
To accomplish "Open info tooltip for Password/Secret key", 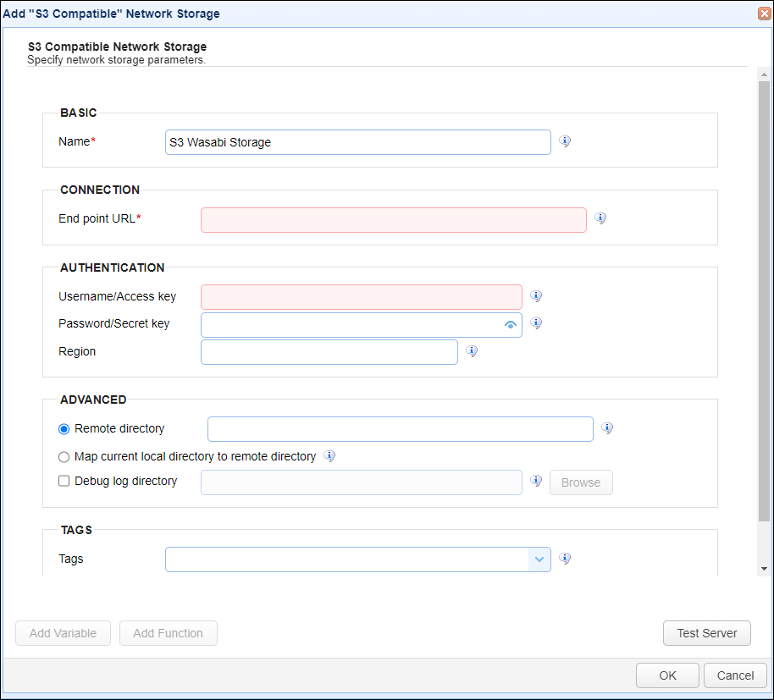I will pyautogui.click(x=536, y=323).
